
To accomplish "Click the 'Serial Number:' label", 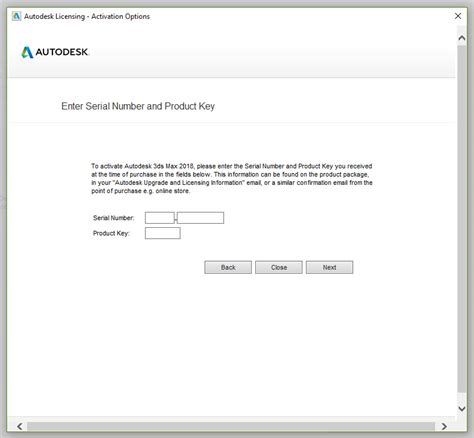I will [114, 218].
